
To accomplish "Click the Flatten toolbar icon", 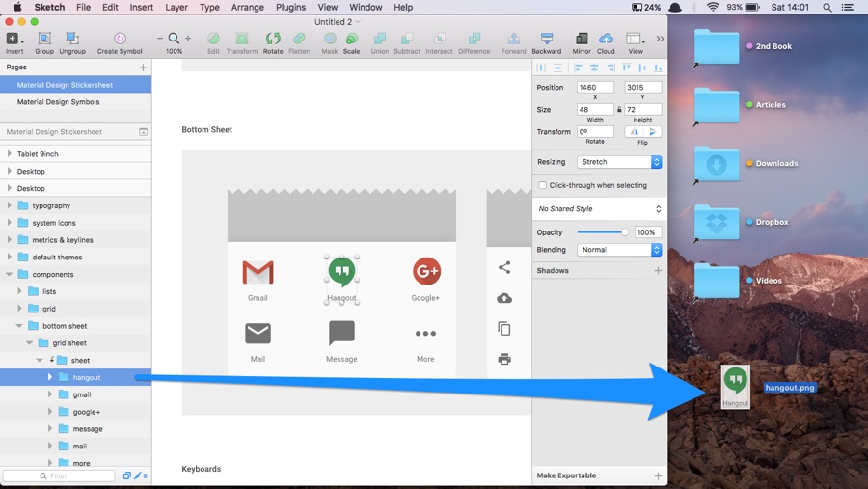I will pyautogui.click(x=299, y=42).
